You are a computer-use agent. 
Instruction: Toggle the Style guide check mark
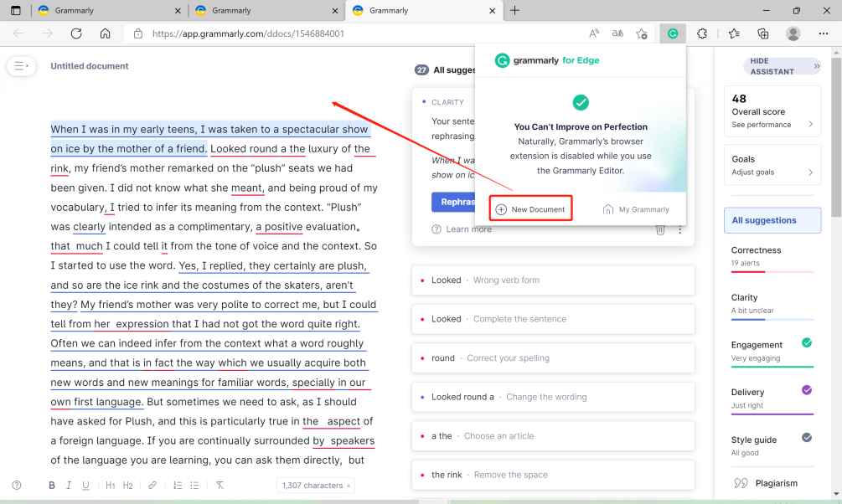coord(805,438)
